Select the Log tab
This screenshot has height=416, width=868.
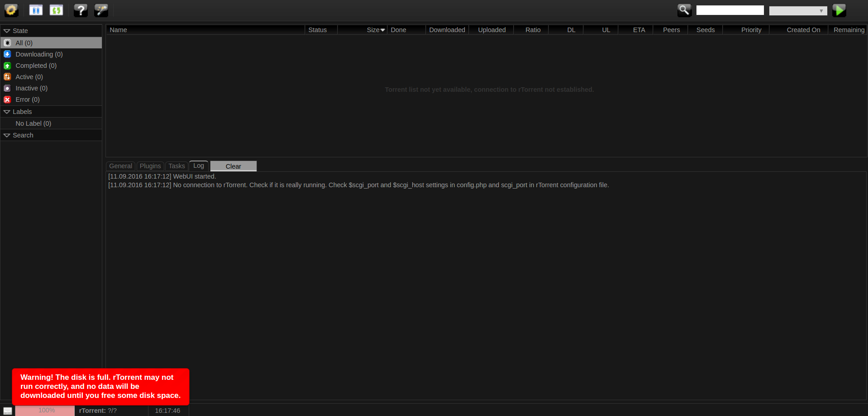coord(199,165)
